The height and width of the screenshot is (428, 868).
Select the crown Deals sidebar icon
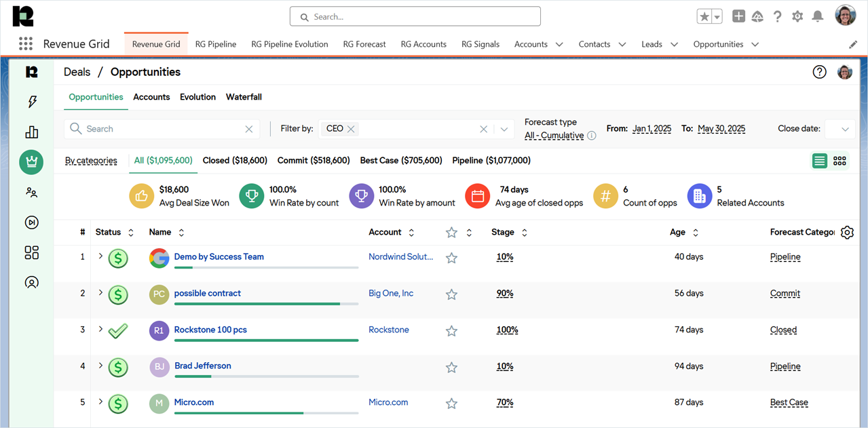coord(31,161)
